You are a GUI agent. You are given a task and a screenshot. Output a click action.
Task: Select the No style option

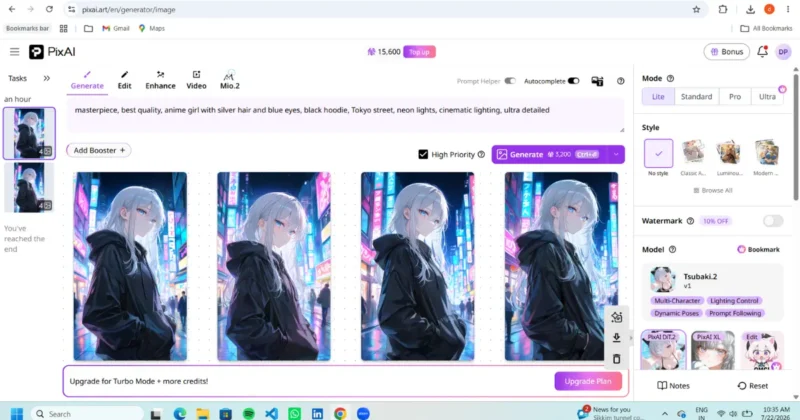coord(658,153)
